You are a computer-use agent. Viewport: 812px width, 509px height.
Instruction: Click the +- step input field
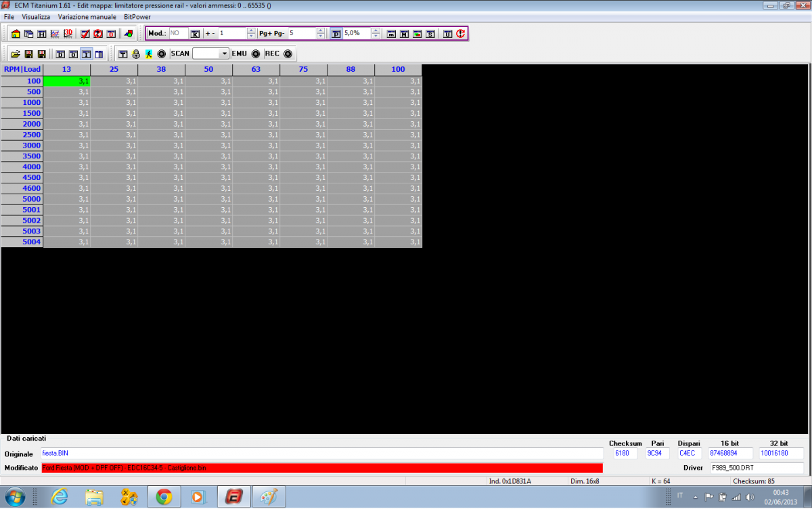[x=233, y=33]
